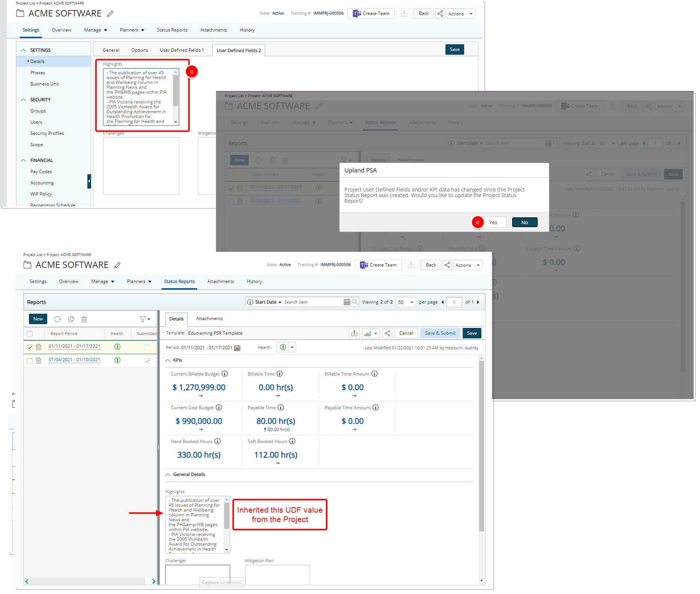Click info icon next to Current Billable Budget

point(225,374)
